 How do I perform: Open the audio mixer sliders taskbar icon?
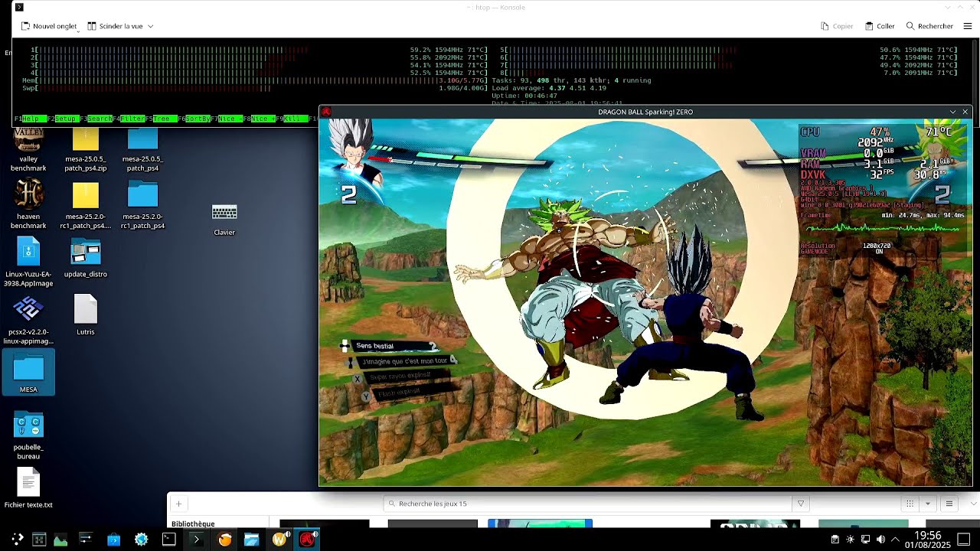coord(86,540)
